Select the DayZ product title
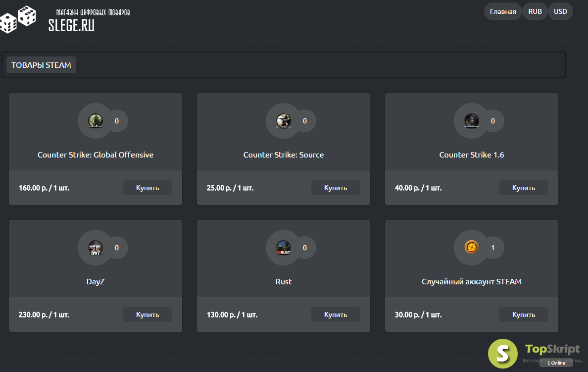 95,281
